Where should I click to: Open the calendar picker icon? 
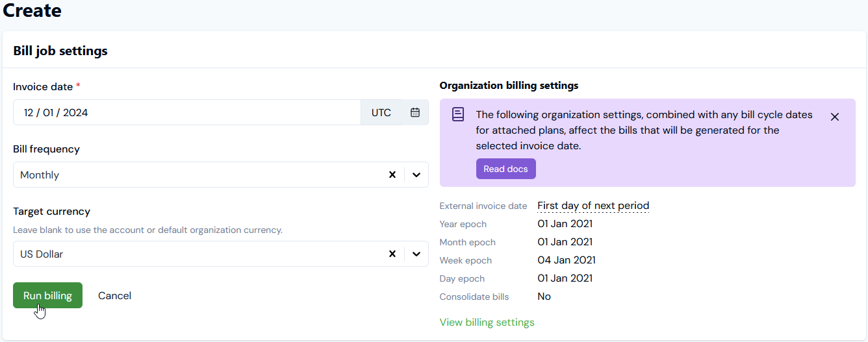click(415, 112)
